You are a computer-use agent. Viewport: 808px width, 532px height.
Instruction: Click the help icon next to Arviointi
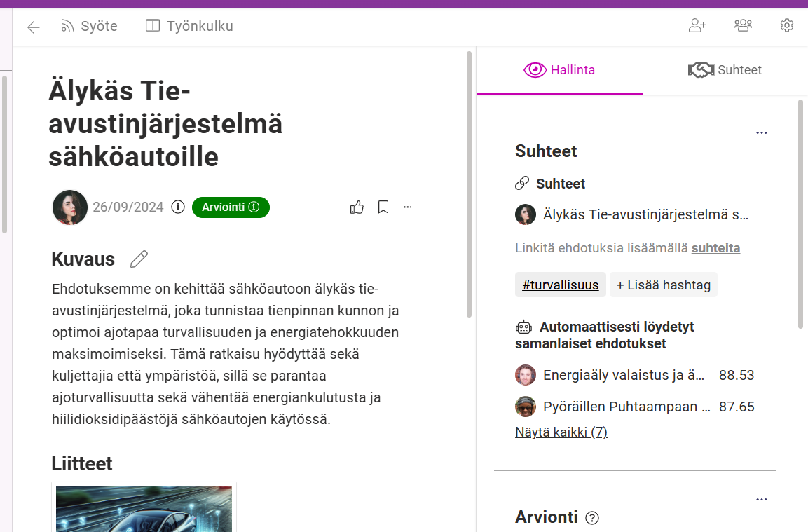pyautogui.click(x=592, y=518)
